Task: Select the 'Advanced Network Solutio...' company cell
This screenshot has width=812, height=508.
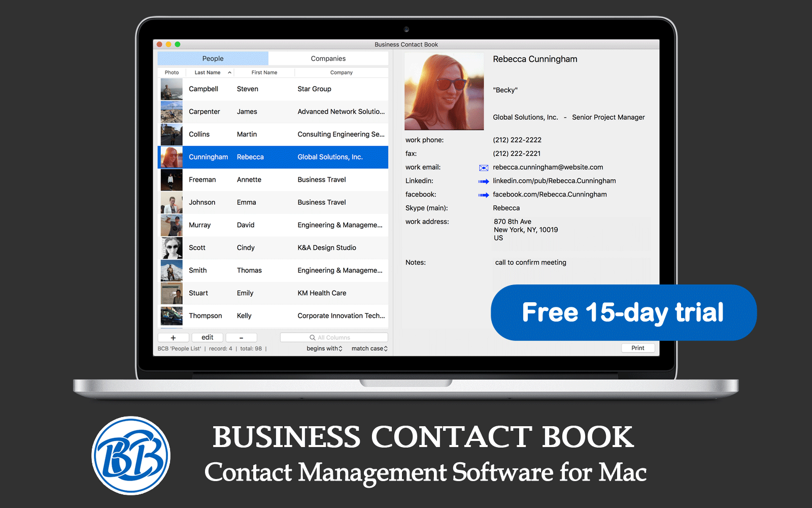Action: tap(341, 112)
